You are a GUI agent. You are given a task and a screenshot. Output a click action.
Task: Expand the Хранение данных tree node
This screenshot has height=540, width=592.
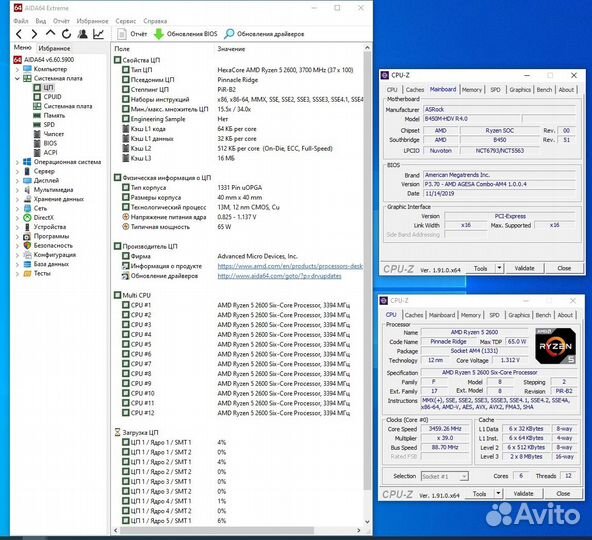click(17, 199)
